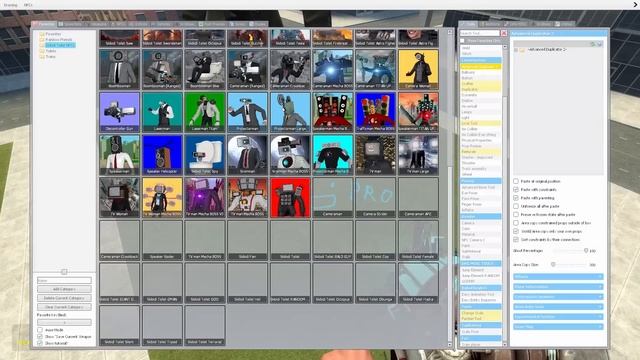Image resolution: width=640 pixels, height=360 pixels.
Task: Enable Paste at original position
Action: pyautogui.click(x=516, y=181)
